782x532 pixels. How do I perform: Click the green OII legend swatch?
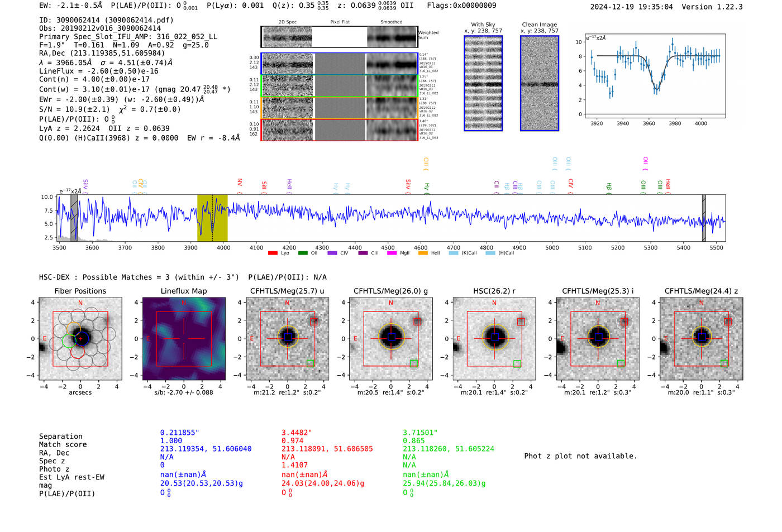303,253
